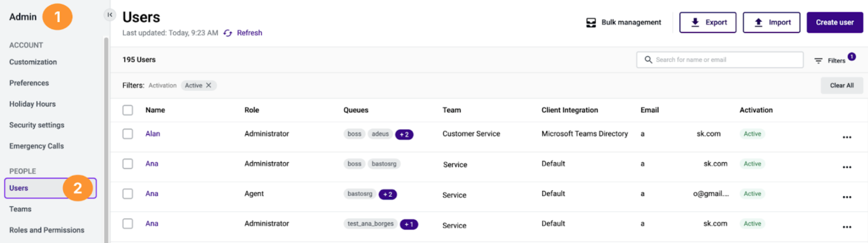
Task: Open the Ana user with test_ana_borges queue
Action: click(151, 224)
